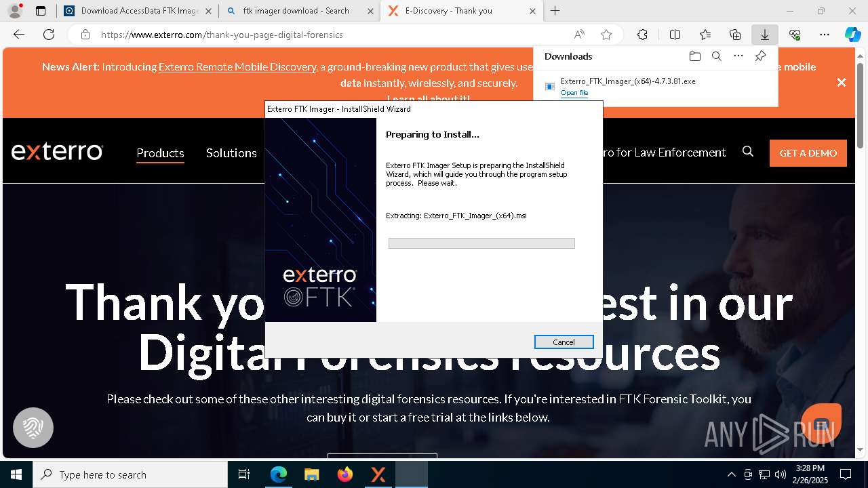Open Edge Settings and more menu
The width and height of the screenshot is (868, 488).
click(825, 35)
